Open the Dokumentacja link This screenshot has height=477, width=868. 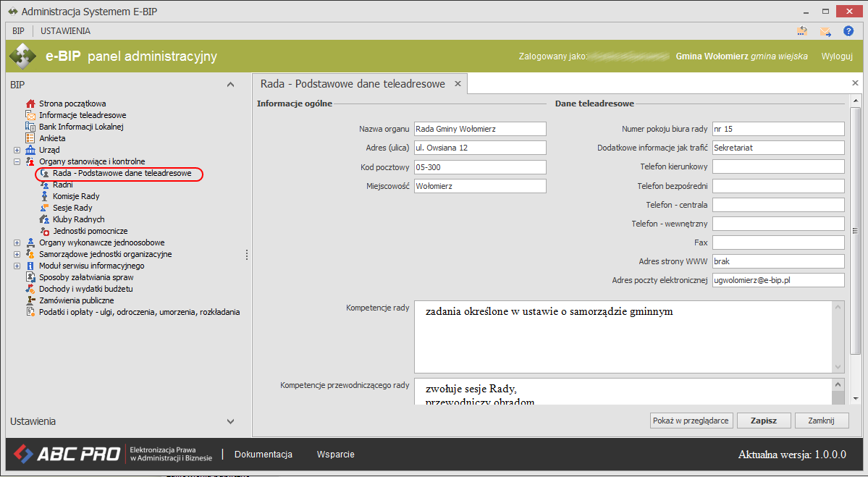tap(264, 455)
